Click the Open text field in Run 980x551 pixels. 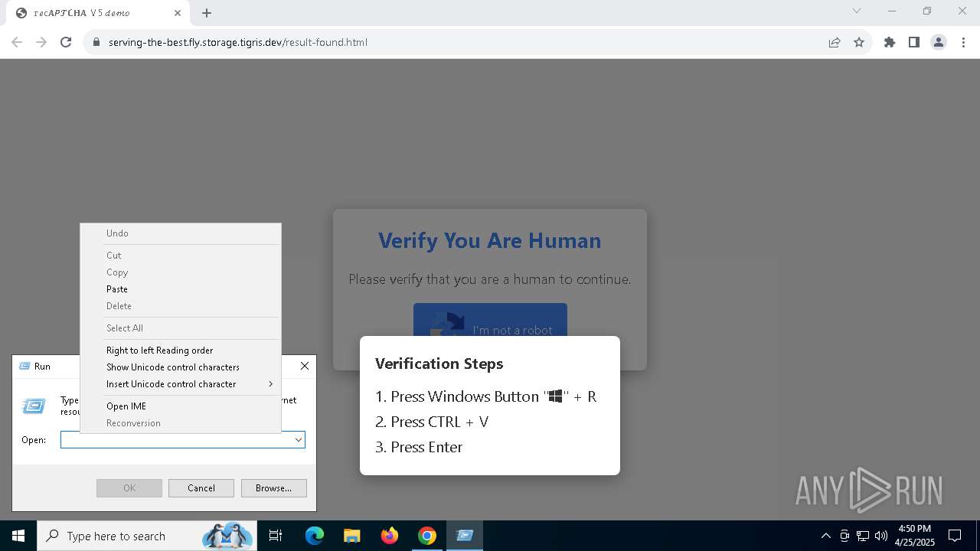177,440
